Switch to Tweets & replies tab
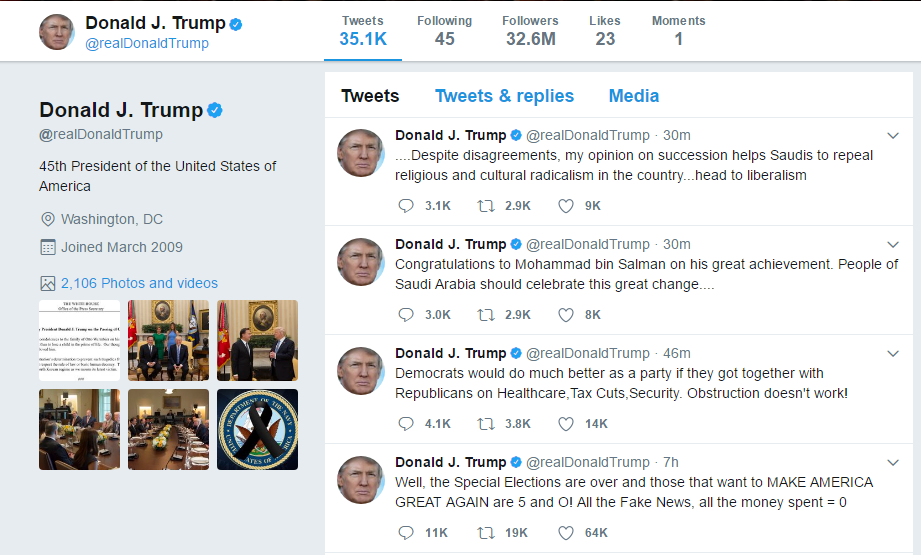 504,96
